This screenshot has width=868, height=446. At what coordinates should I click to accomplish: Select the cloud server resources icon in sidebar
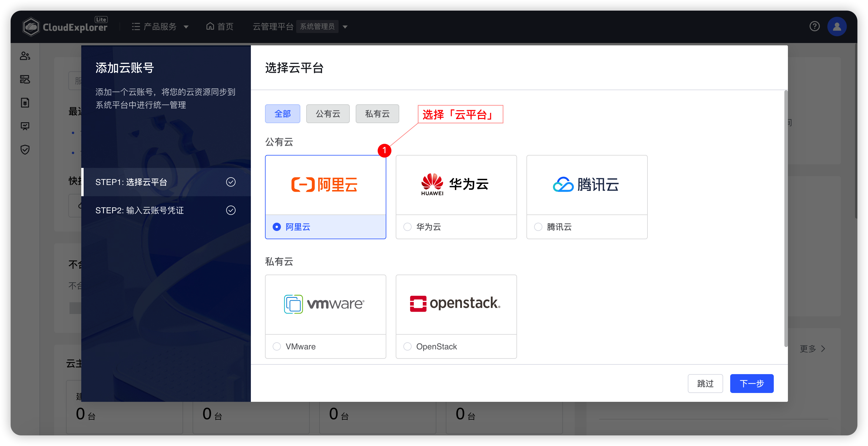[x=25, y=80]
